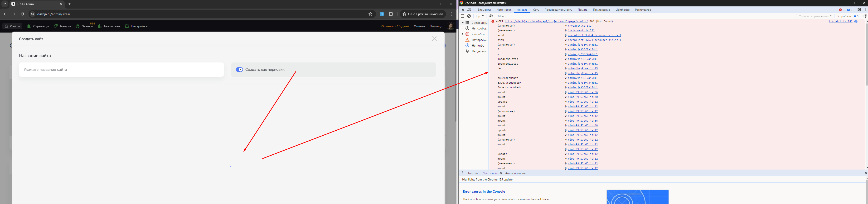This screenshot has height=204, width=868.
Task: Click the 'Укажите название сайта' input field
Action: 121,70
